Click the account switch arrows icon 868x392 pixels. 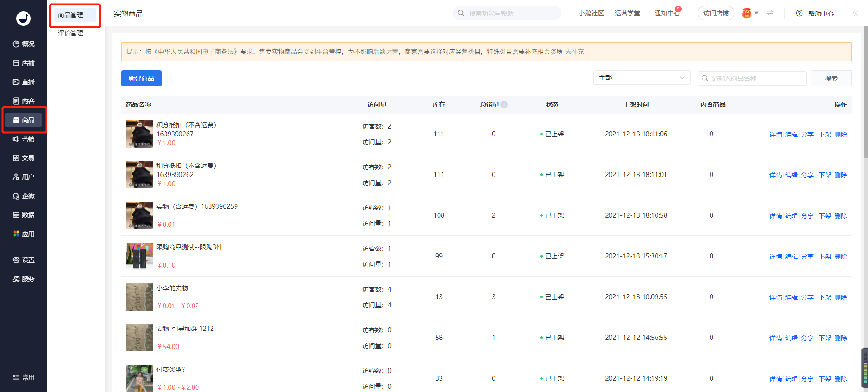(770, 13)
